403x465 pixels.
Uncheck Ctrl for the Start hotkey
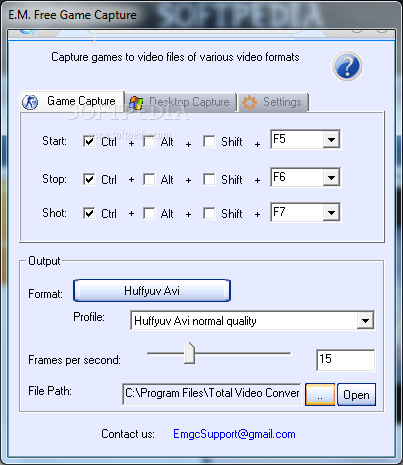89,141
